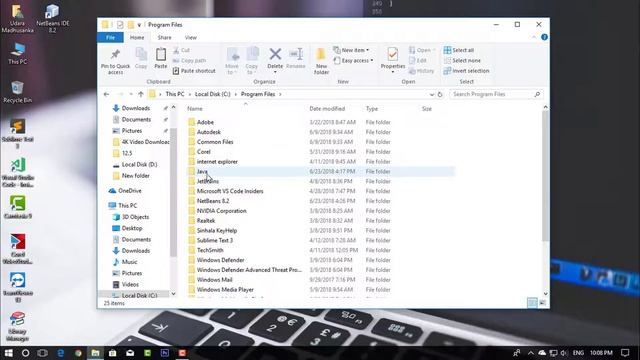Open Microsoft Edge from taskbar
This screenshot has height=360, width=640.
pyautogui.click(x=60, y=353)
